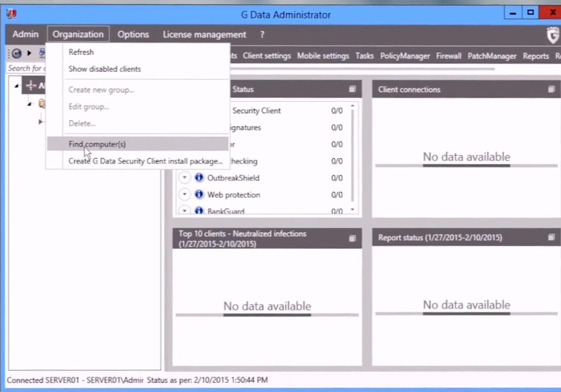Click Status as per 2/10/2015 status text
561x392 pixels.
tap(207, 380)
